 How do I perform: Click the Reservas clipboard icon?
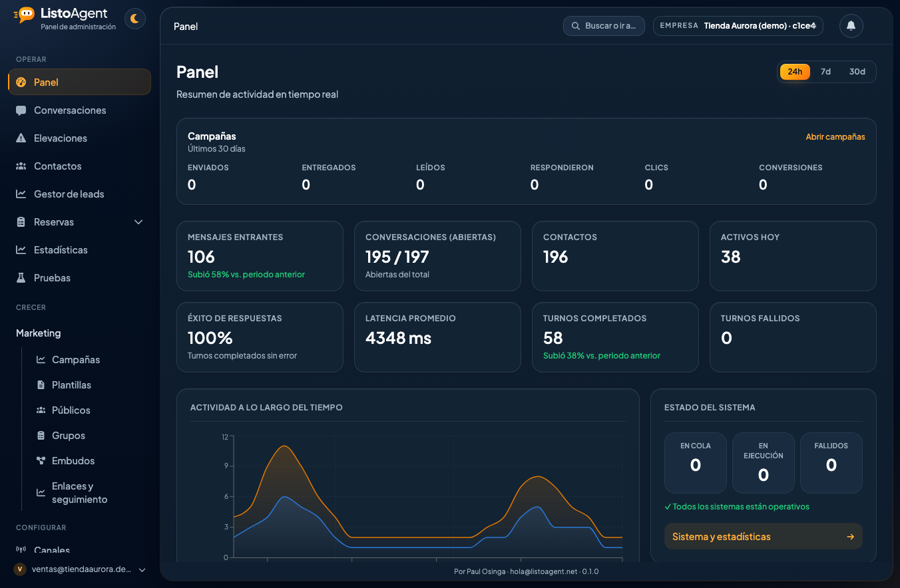tap(21, 222)
